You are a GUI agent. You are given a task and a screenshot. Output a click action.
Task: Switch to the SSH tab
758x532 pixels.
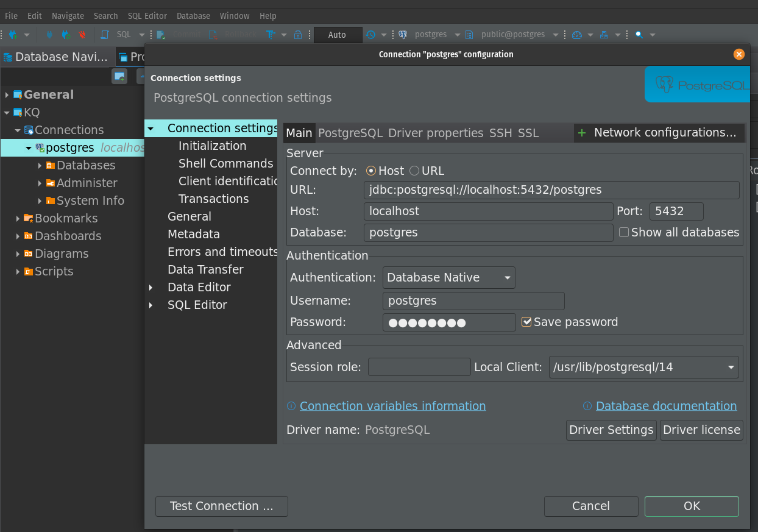[x=501, y=133]
